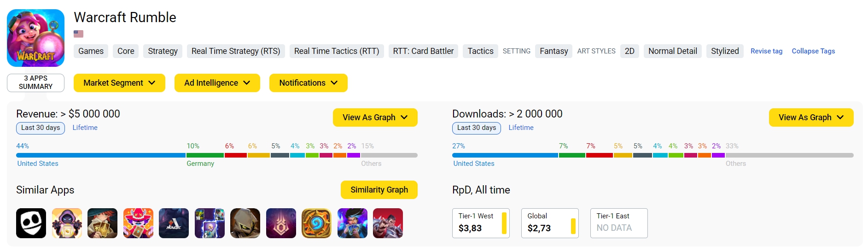Select the 3 Apps Summary tab

(x=35, y=82)
